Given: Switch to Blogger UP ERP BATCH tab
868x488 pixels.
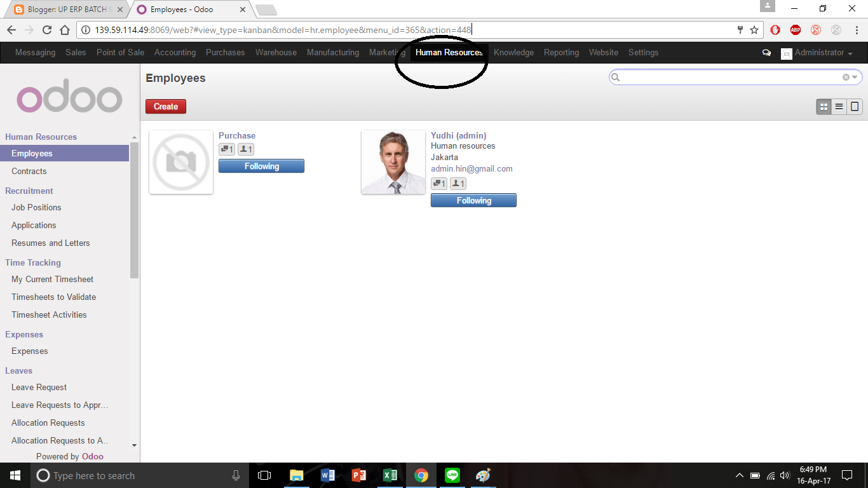Looking at the screenshot, I should click(x=68, y=10).
